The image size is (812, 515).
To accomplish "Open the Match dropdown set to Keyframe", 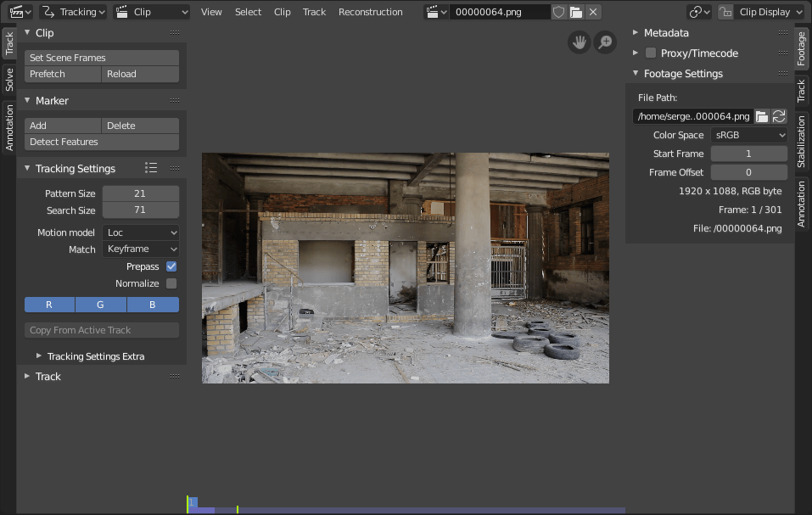I will pos(140,249).
